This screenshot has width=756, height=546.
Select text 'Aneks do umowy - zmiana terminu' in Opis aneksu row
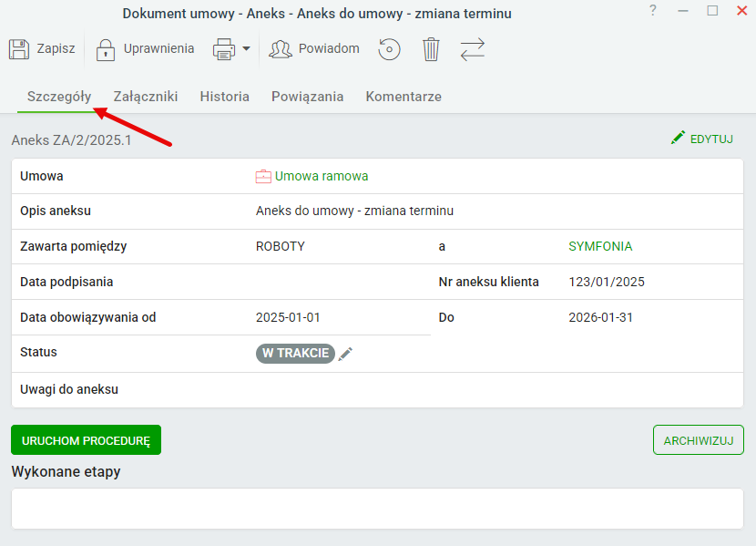coord(355,211)
